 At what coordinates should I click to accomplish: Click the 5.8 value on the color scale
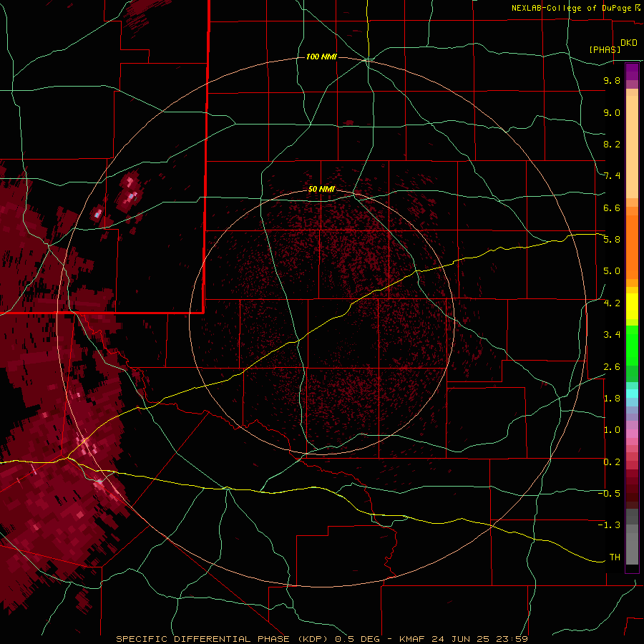(612, 240)
